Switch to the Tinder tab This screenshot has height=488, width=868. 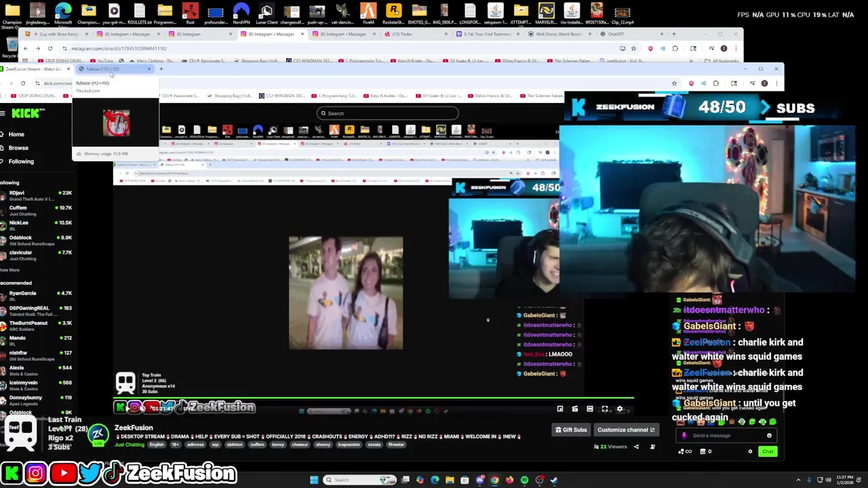coord(415,34)
